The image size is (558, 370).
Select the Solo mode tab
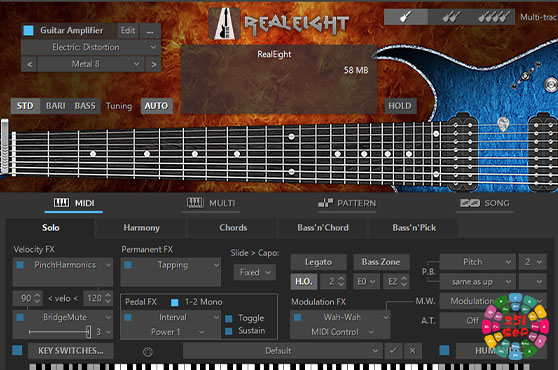pyautogui.click(x=51, y=228)
